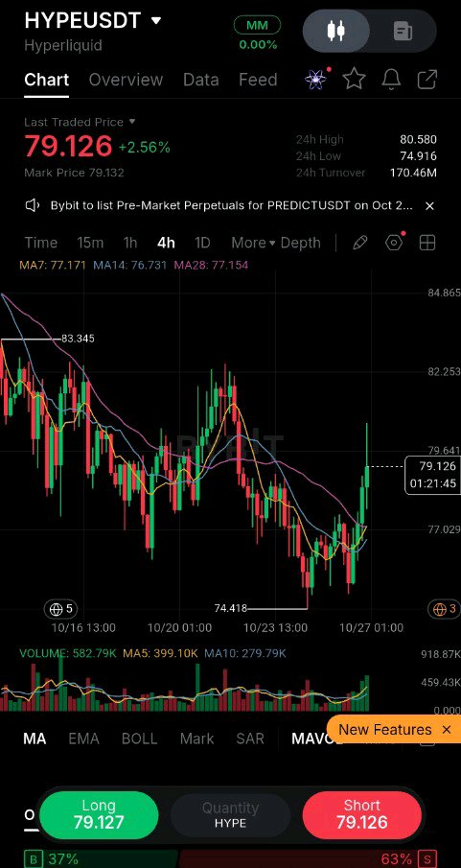Set a price alert with bell icon
461x868 pixels.
click(x=391, y=80)
